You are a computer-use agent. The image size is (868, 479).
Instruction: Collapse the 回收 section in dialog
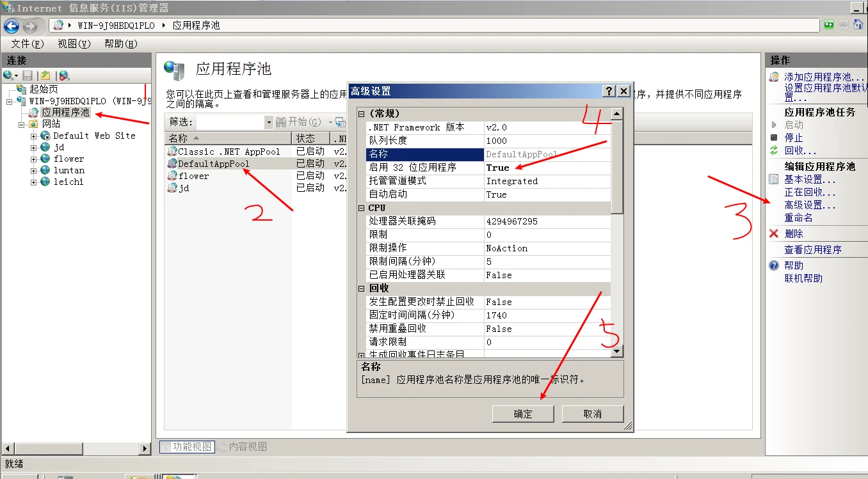(361, 288)
